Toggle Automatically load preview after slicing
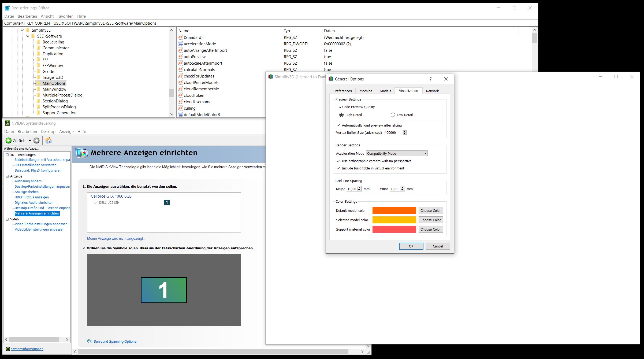Screen dimensions: 644x359 (338, 125)
